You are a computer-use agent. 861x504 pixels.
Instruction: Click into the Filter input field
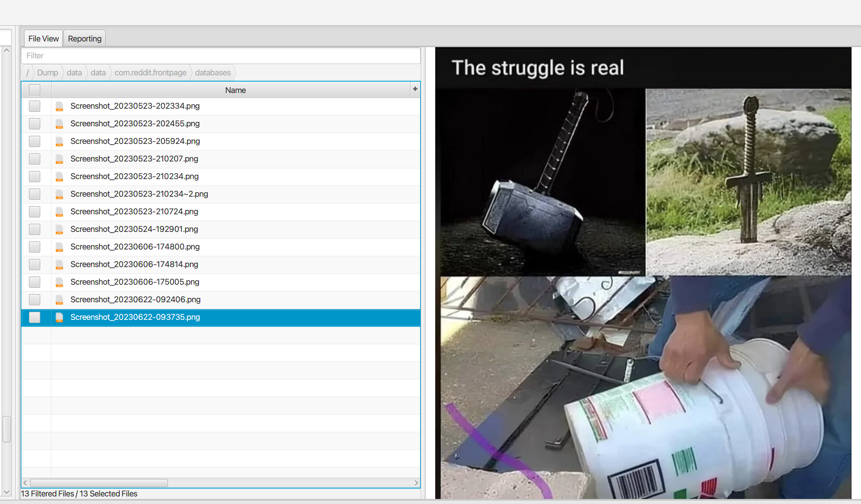(x=221, y=56)
